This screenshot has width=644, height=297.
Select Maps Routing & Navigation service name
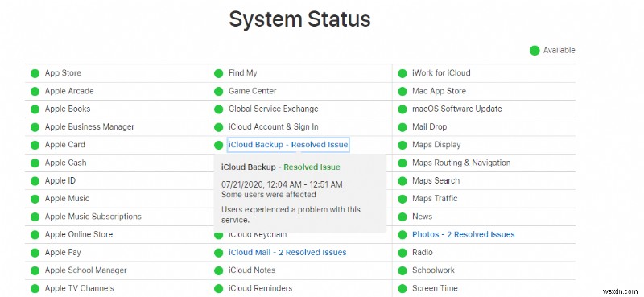461,163
